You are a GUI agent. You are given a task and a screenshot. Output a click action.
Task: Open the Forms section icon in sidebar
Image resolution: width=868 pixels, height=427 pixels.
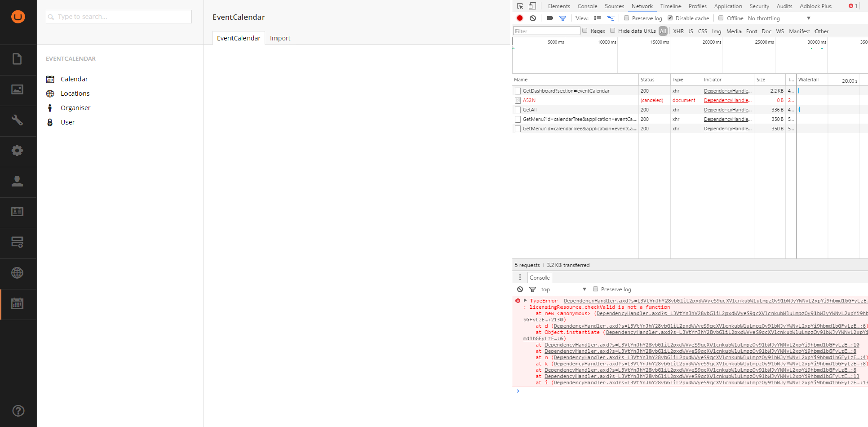tap(17, 242)
